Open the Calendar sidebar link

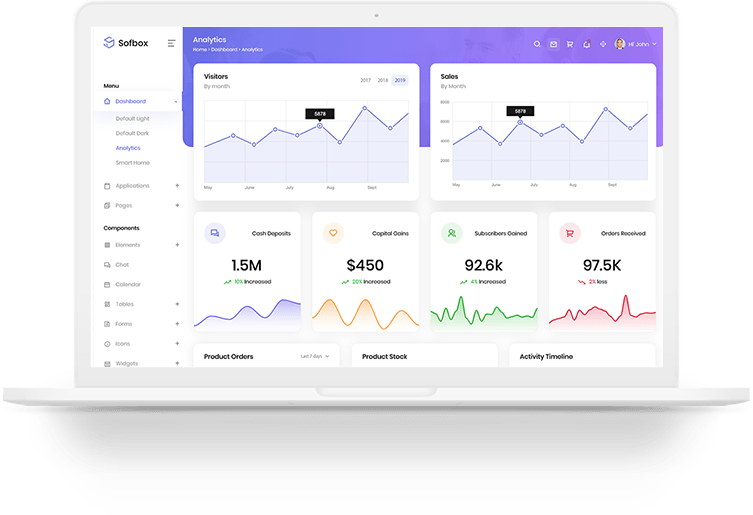tap(128, 284)
